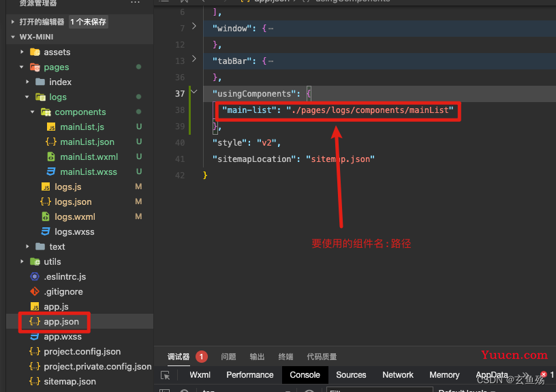Fold the usingComponents block at line 37
Viewport: 556px width, 392px height.
(194, 91)
